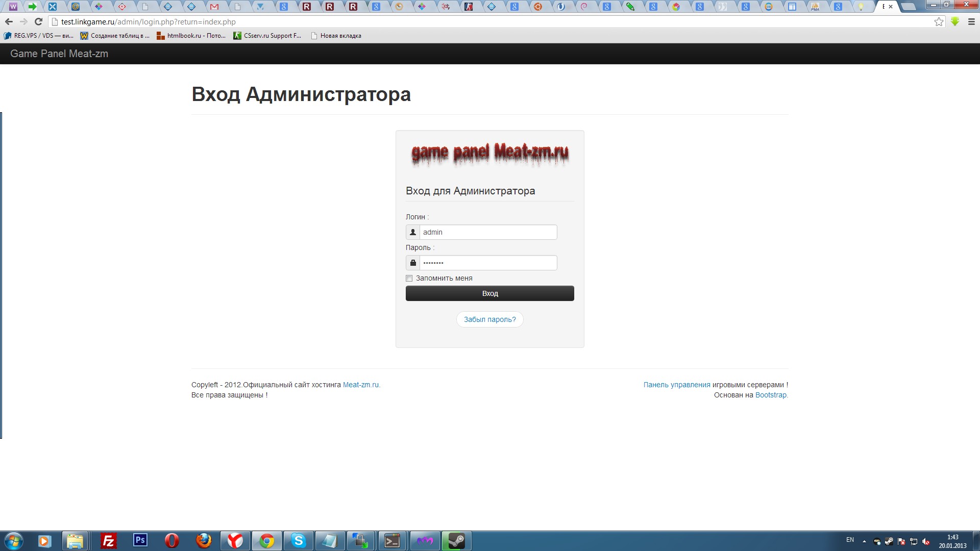Switch to the green arrow tab
980x551 pixels.
point(33,7)
